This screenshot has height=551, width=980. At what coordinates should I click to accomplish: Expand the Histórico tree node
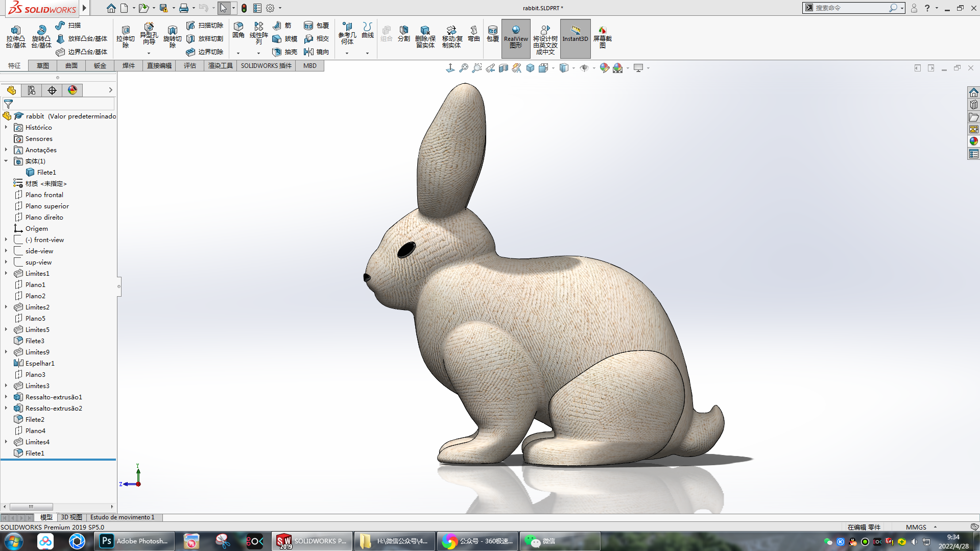click(6, 128)
